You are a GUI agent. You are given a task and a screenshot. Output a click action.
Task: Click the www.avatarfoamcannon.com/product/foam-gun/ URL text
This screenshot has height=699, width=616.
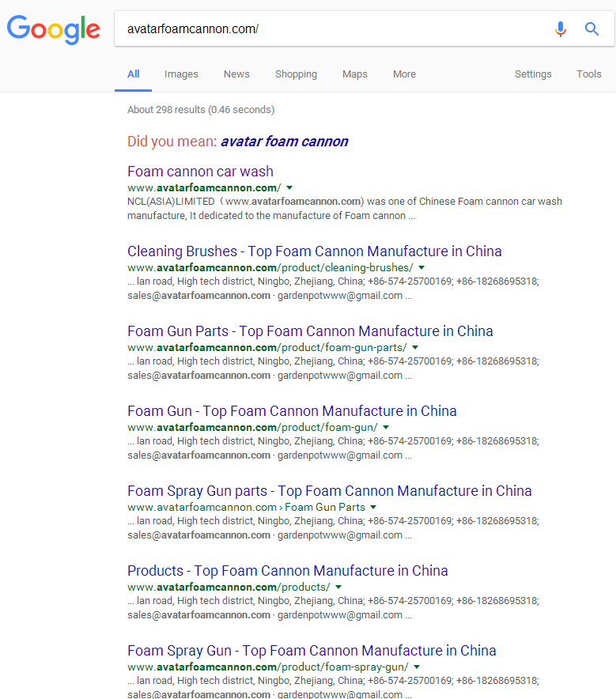[252, 427]
